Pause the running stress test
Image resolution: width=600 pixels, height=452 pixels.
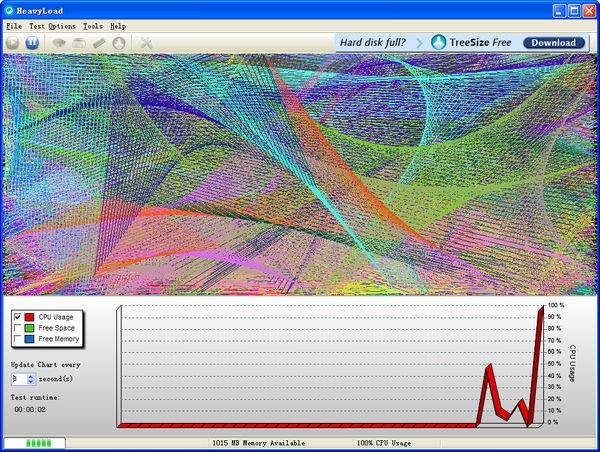point(32,43)
